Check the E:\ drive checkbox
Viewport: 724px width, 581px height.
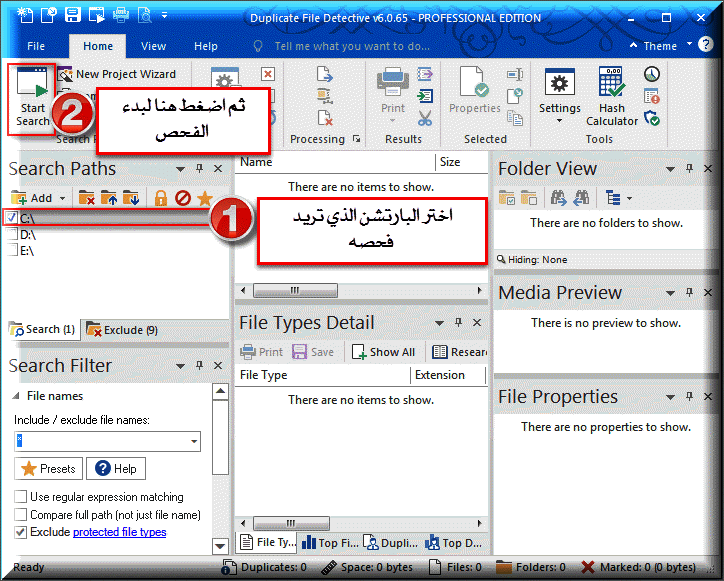click(x=12, y=250)
